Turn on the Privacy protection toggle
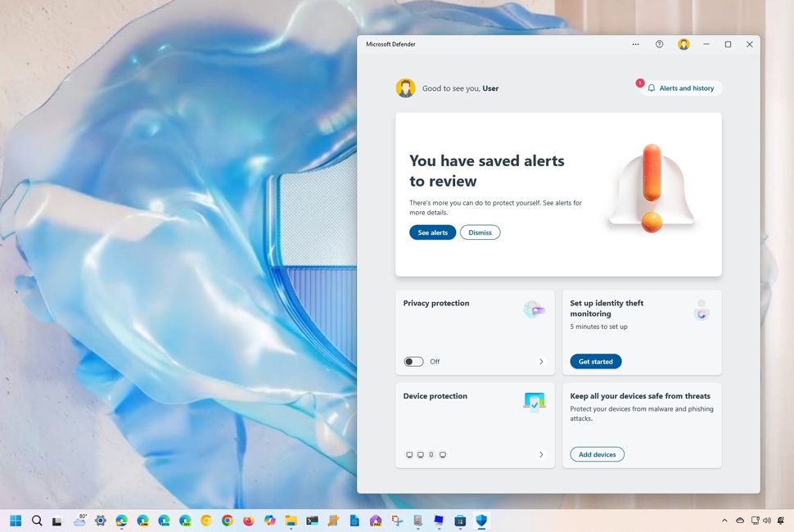Viewport: 794px width, 532px height. [x=413, y=361]
